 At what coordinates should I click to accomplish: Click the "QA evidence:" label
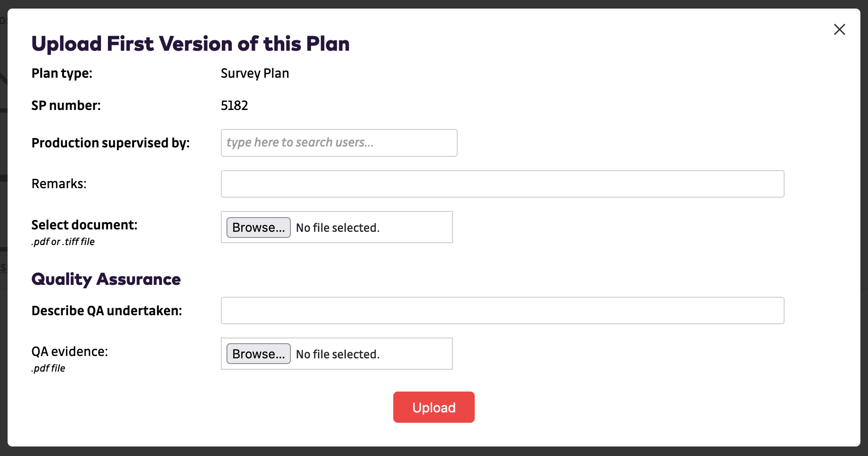pyautogui.click(x=70, y=352)
